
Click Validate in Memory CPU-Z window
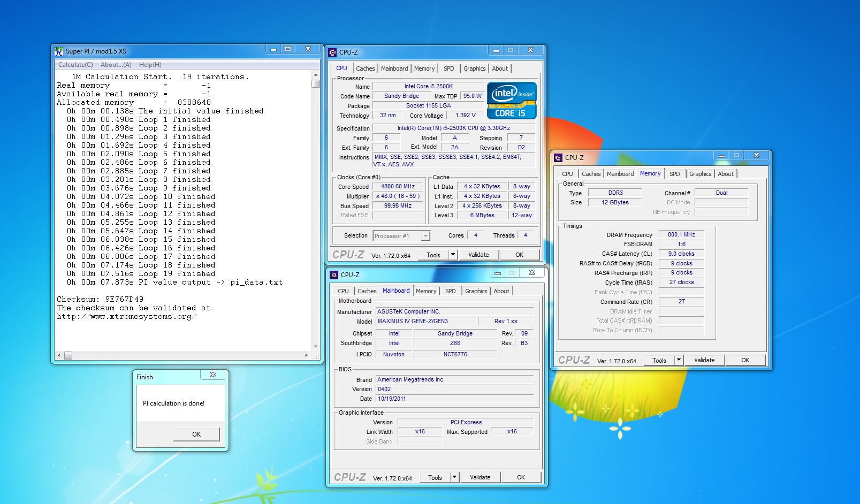704,360
